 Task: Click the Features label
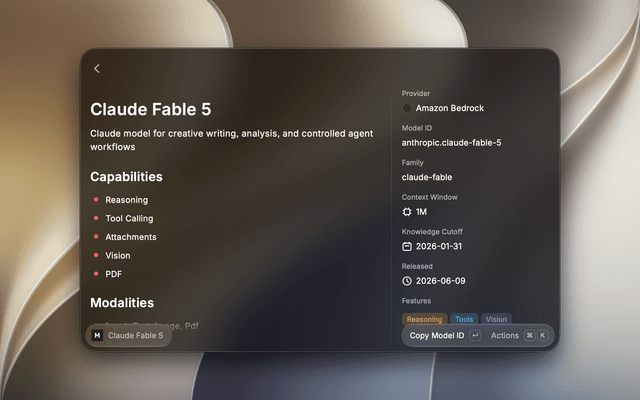tap(416, 301)
